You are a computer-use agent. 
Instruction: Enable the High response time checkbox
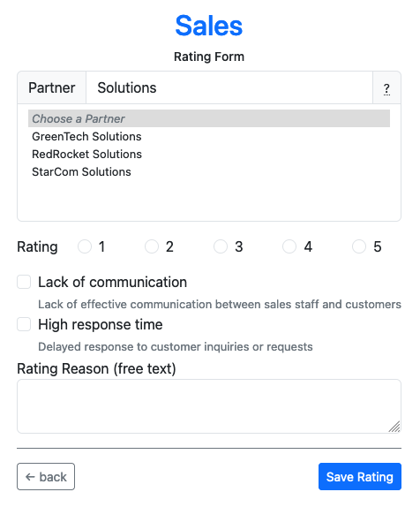point(24,324)
